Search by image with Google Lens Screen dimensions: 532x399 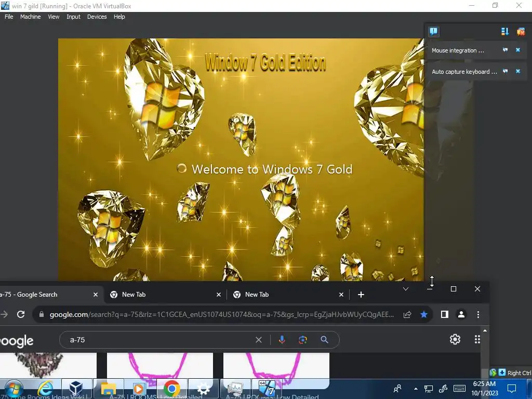303,340
